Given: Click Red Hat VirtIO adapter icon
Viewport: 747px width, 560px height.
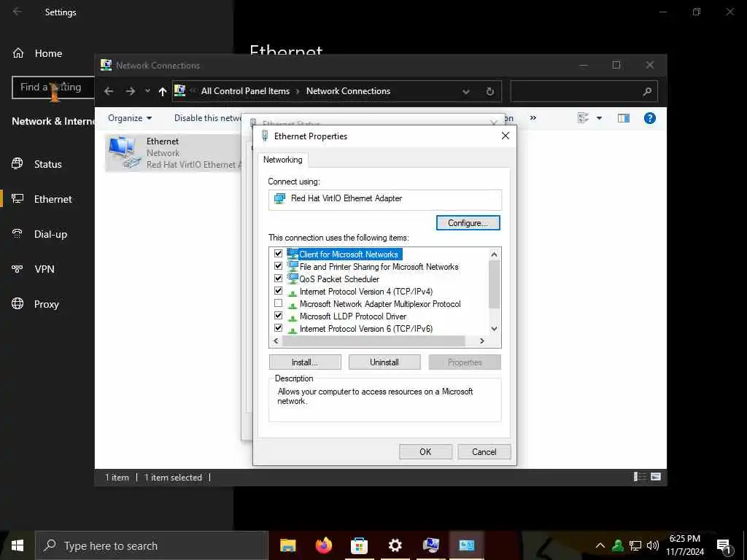Looking at the screenshot, I should (279, 198).
